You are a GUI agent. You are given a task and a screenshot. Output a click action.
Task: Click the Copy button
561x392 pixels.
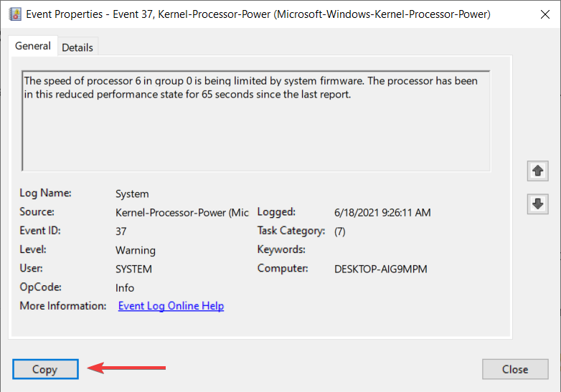(x=45, y=369)
